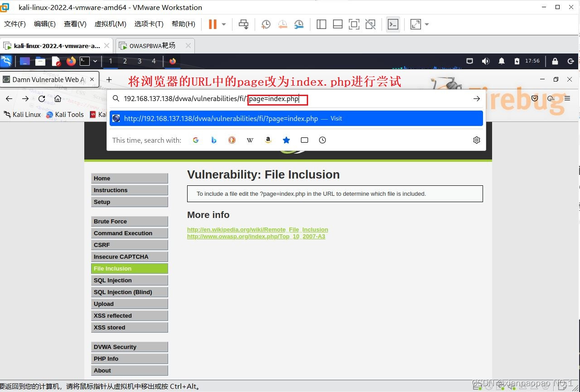Switch to workspace 2 in Kali panel

(x=125, y=61)
